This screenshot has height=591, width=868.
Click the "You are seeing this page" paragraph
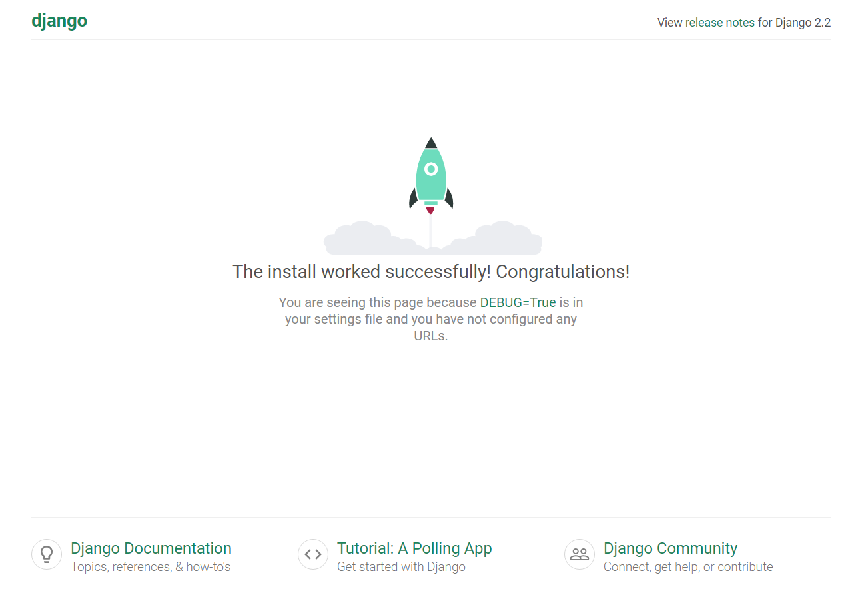pyautogui.click(x=430, y=320)
